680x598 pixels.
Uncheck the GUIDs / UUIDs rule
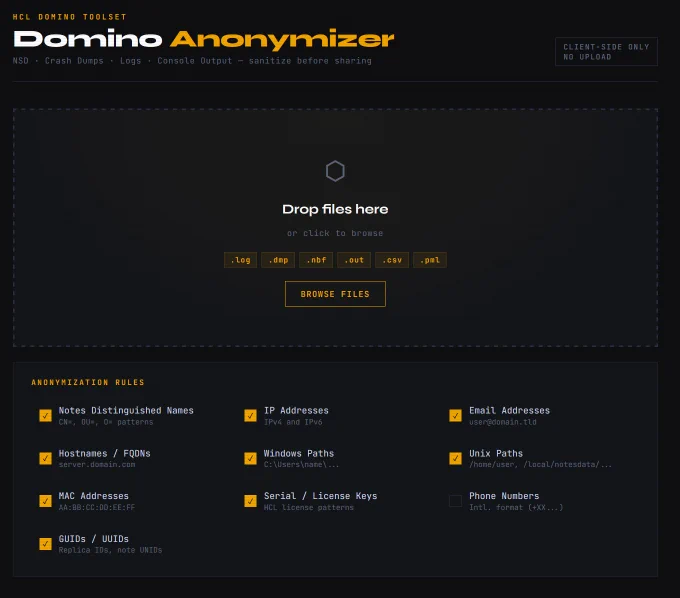[45, 544]
